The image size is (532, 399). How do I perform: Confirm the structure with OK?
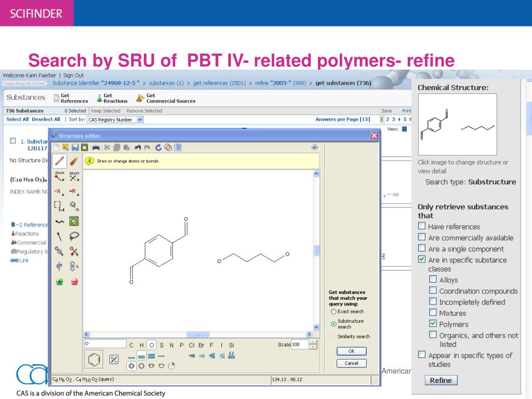[x=352, y=351]
